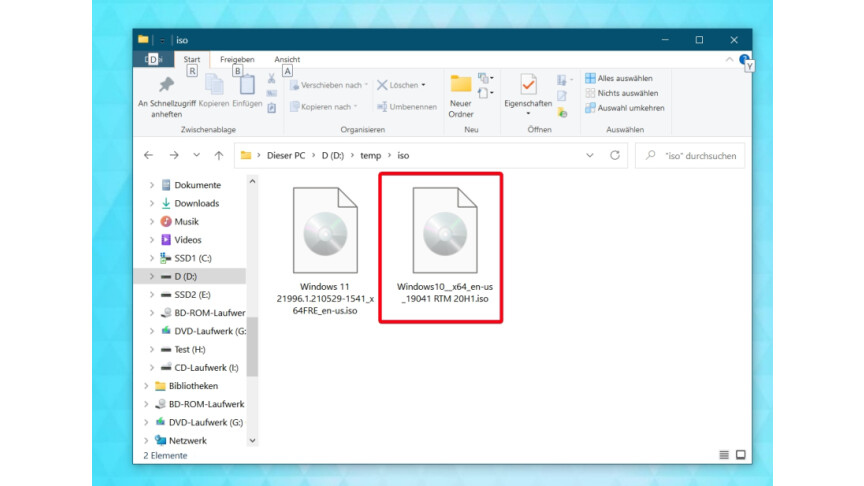Click the refresh icon in address bar
Viewport: 864px width, 486px height.
615,155
